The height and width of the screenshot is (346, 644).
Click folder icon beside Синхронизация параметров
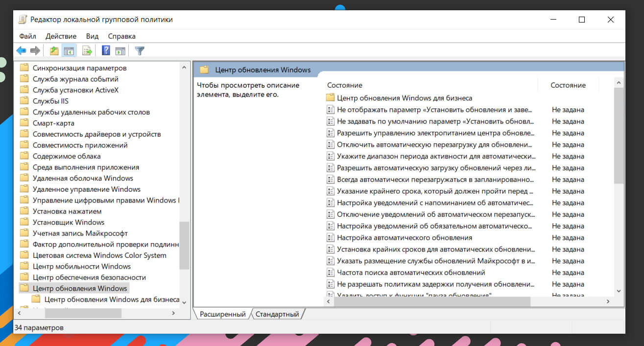24,68
